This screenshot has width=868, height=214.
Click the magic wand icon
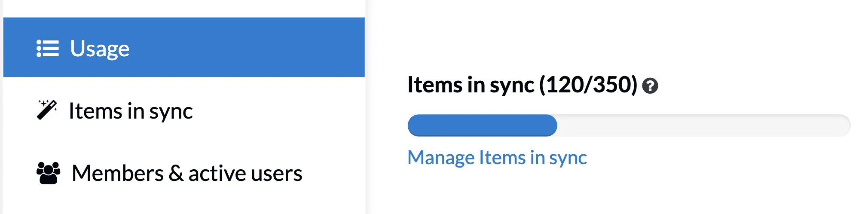tap(47, 110)
